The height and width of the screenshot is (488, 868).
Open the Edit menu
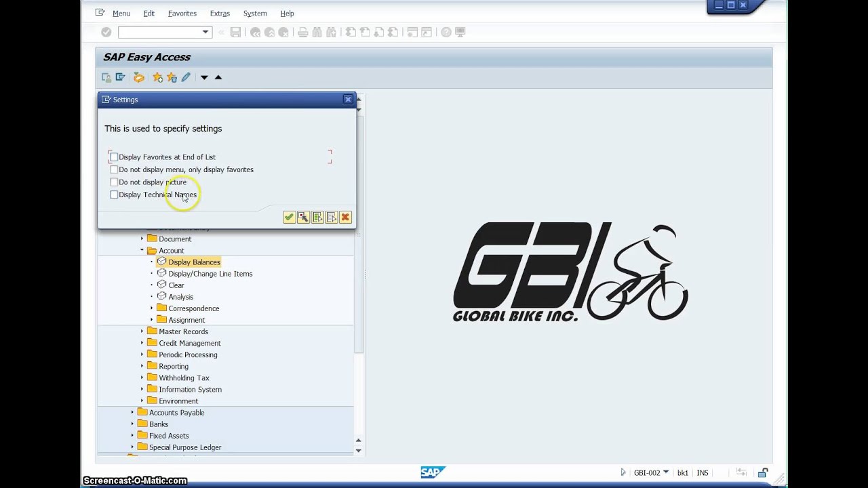[149, 14]
